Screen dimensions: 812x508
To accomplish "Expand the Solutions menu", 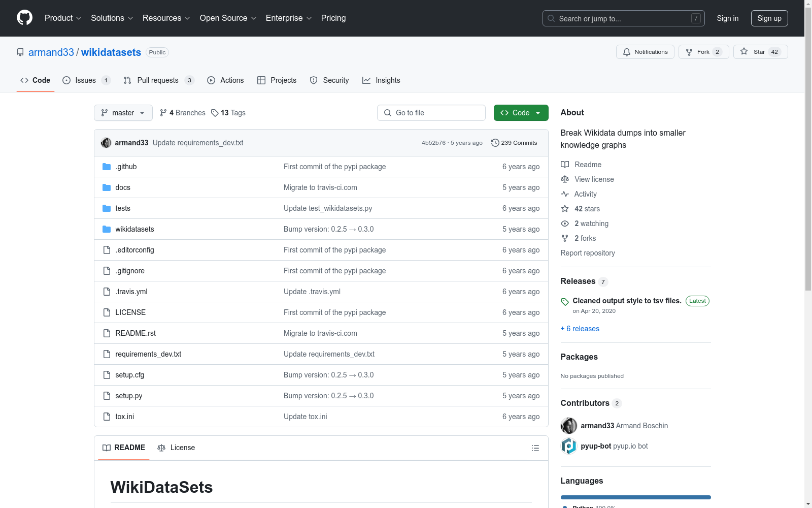I will [x=112, y=18].
